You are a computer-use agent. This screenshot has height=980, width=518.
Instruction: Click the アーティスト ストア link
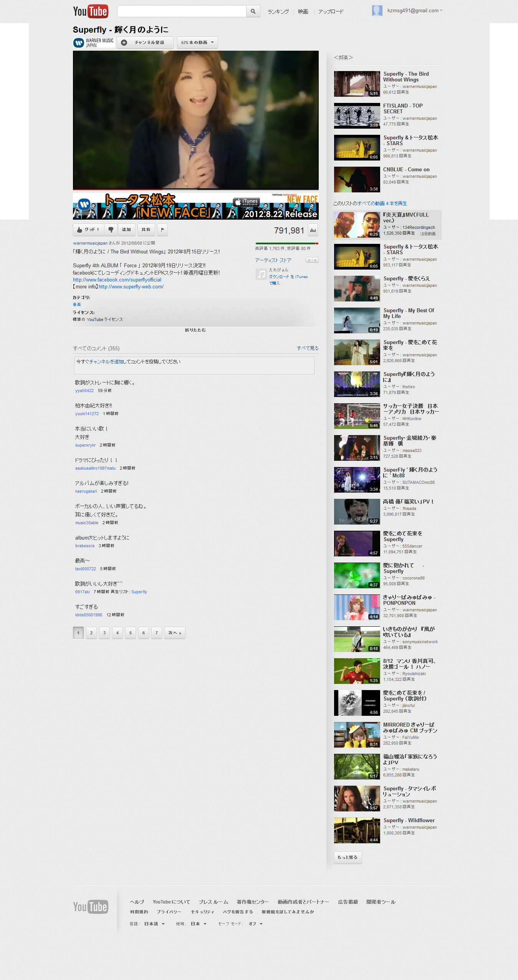(x=273, y=260)
